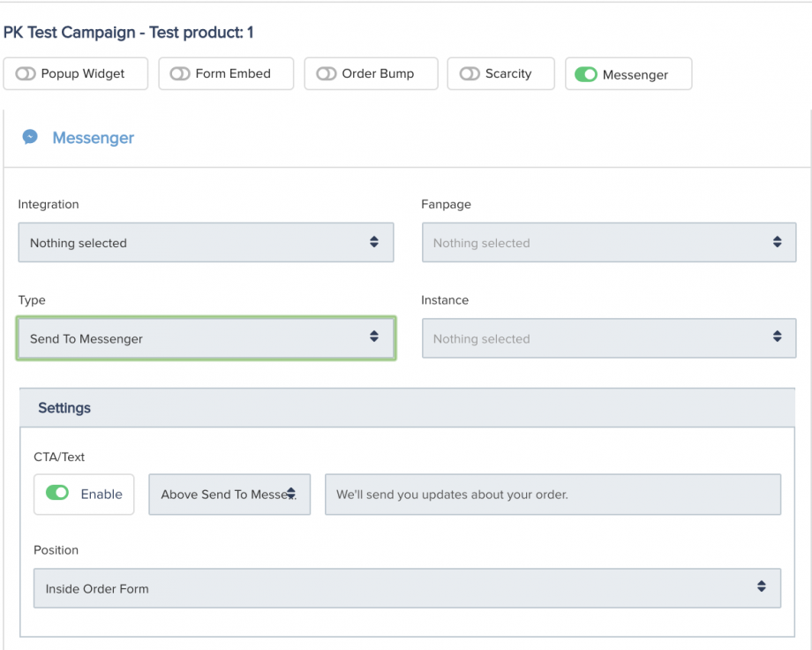The height and width of the screenshot is (650, 812).
Task: Open the Fanpage dropdown
Action: pos(608,243)
